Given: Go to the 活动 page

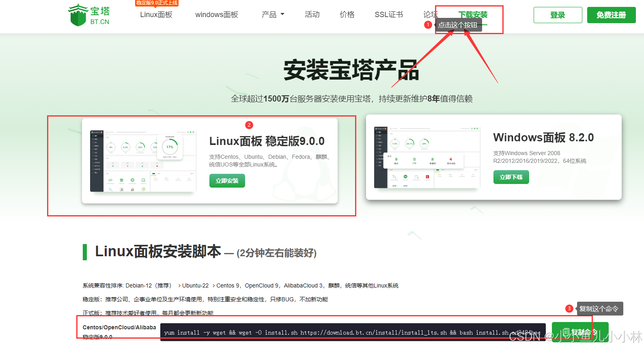Looking at the screenshot, I should (x=312, y=15).
